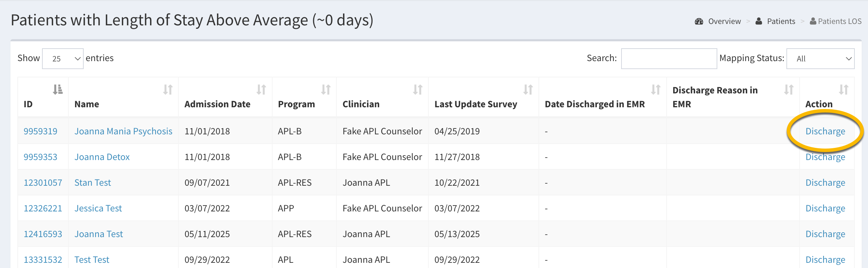Viewport: 868px width, 268px height.
Task: Sort by Date Discharged in EMR icon
Action: click(x=656, y=90)
